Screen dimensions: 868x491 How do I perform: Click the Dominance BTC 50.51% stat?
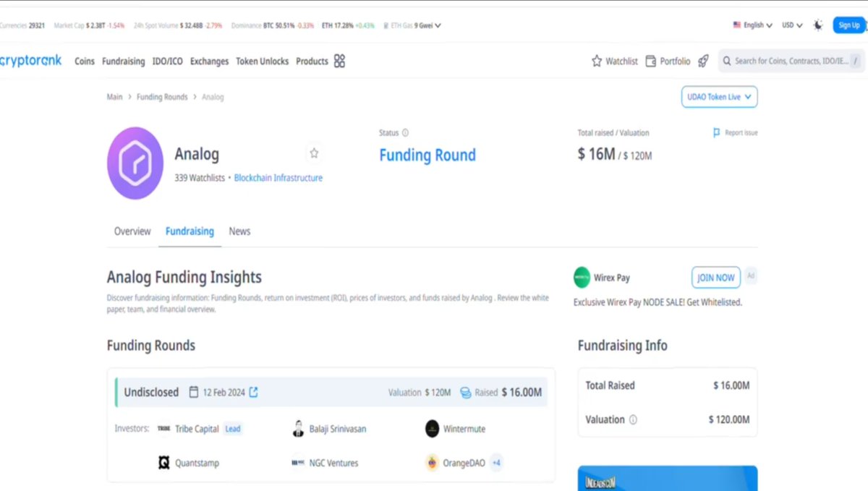273,25
